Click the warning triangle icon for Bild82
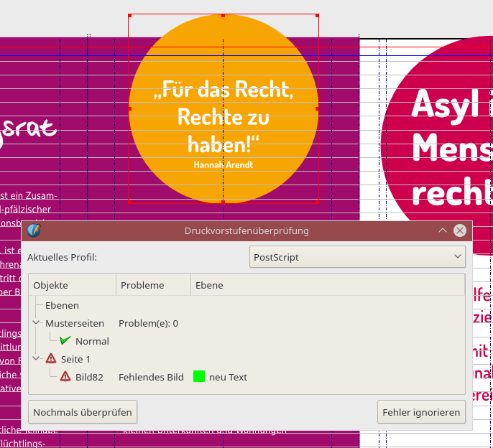This screenshot has width=493, height=448. click(65, 377)
